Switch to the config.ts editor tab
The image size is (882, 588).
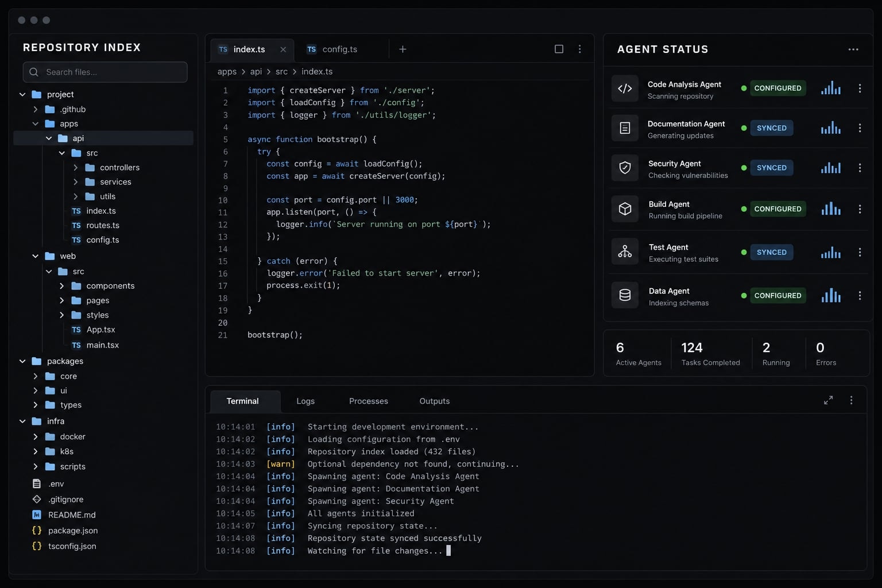tap(332, 49)
